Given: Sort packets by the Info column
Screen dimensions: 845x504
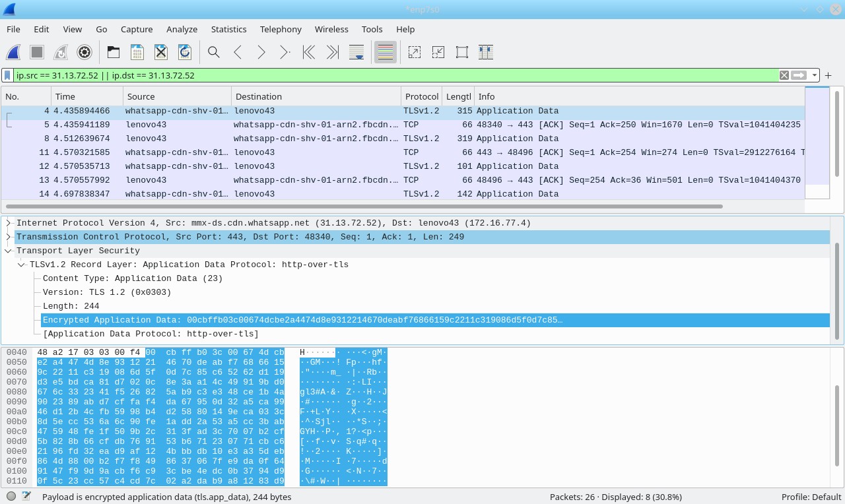Looking at the screenshot, I should (638, 96).
